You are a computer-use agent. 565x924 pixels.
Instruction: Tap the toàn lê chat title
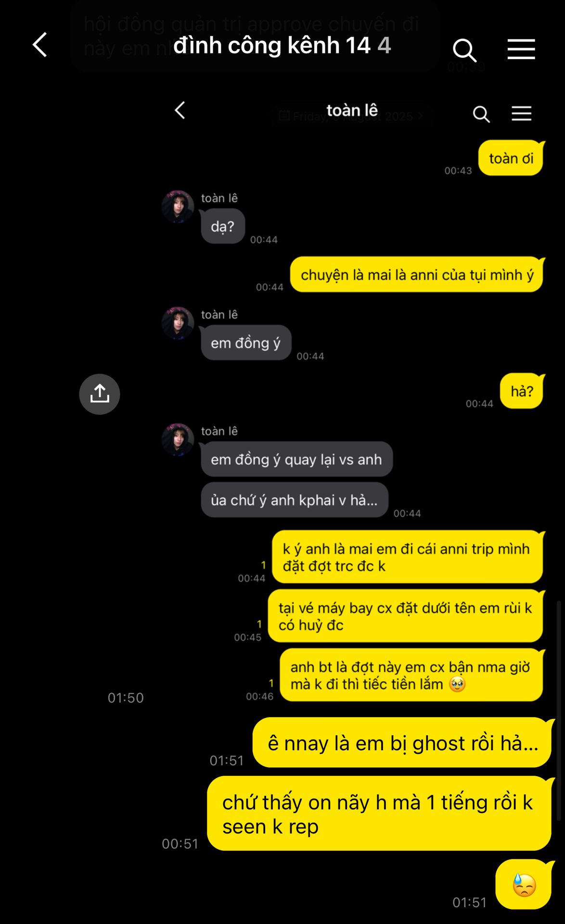tap(352, 110)
